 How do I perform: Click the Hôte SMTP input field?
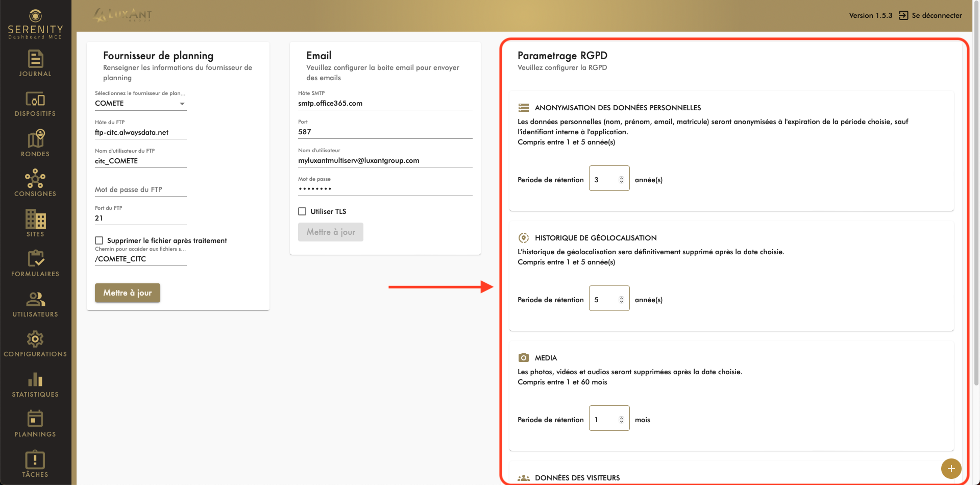point(385,103)
